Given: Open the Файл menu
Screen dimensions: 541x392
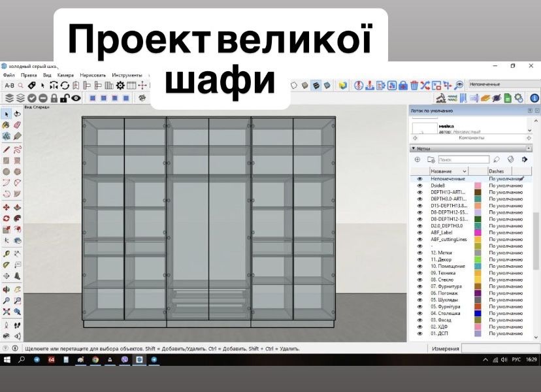Looking at the screenshot, I should tap(8, 75).
